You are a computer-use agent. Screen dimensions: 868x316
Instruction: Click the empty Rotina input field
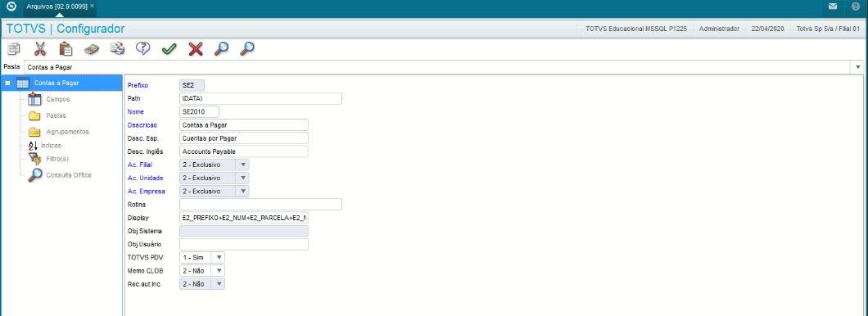260,205
